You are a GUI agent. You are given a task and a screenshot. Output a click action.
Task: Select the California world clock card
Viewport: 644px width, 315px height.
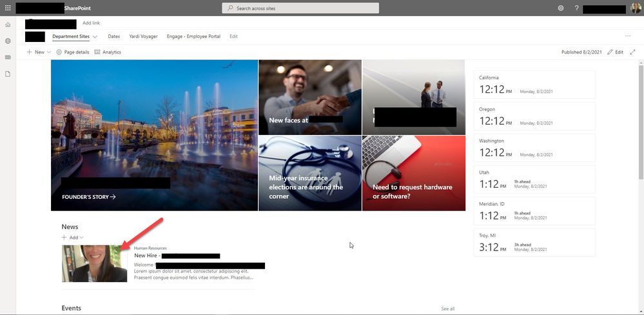pos(534,85)
